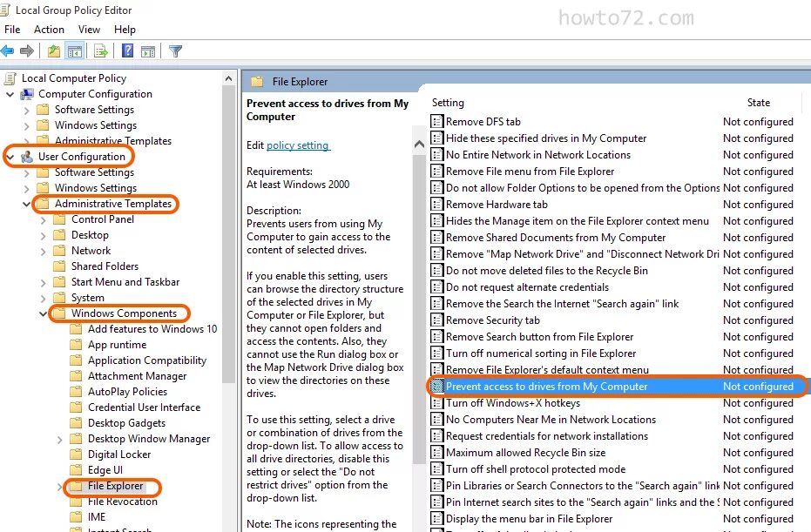Click the Computer Configuration icon
The width and height of the screenshot is (811, 532).
[x=27, y=94]
